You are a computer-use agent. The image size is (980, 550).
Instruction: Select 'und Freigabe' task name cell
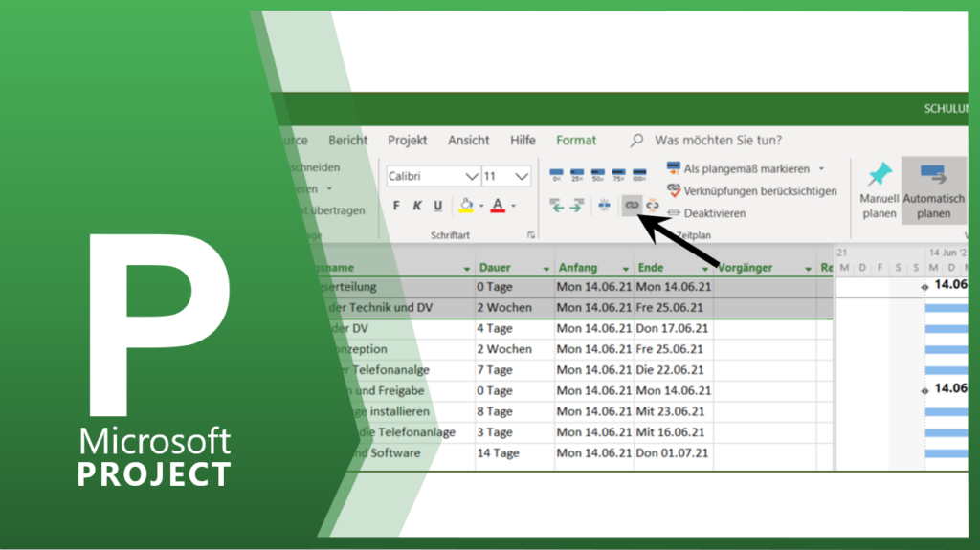pos(388,390)
